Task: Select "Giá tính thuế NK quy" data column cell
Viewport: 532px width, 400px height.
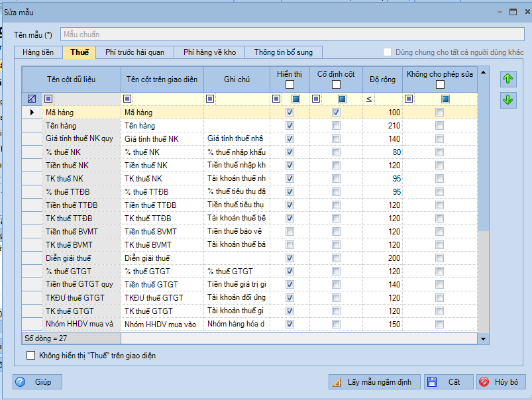Action: [81, 139]
